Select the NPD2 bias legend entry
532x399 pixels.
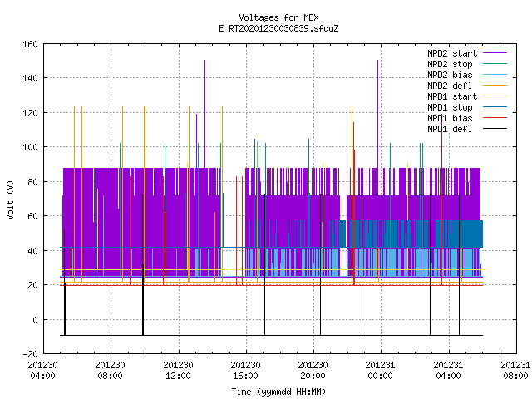point(450,75)
